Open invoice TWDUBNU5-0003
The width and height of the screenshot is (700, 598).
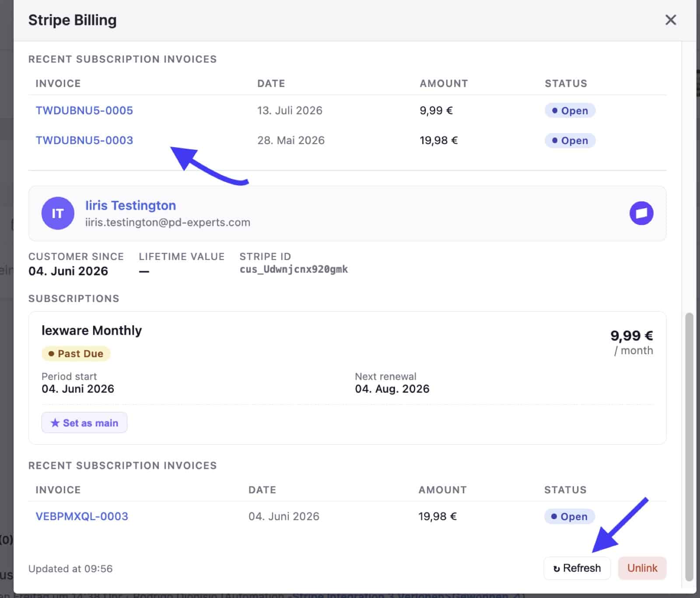[84, 140]
